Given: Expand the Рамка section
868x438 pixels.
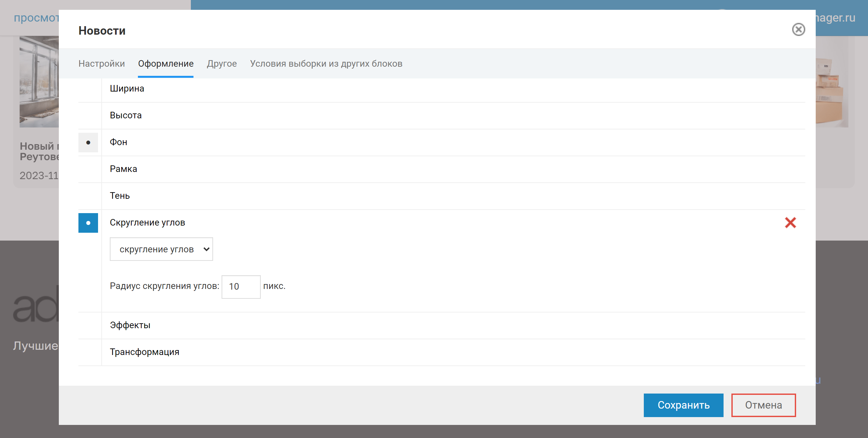Looking at the screenshot, I should [123, 169].
